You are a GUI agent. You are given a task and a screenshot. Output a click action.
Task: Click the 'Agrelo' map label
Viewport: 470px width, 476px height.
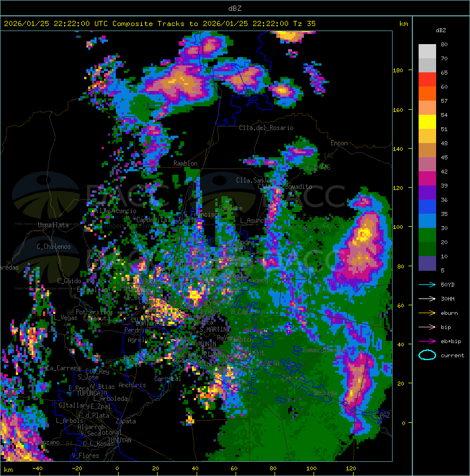pyautogui.click(x=138, y=340)
